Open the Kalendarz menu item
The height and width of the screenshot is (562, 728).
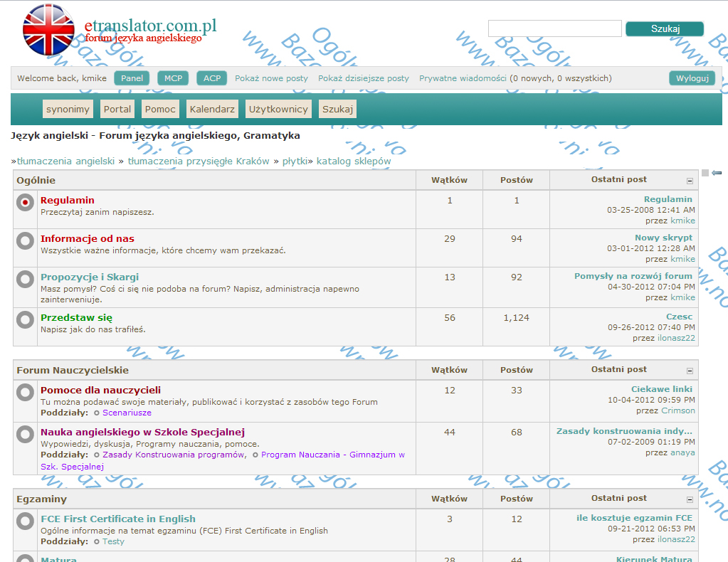pyautogui.click(x=212, y=109)
